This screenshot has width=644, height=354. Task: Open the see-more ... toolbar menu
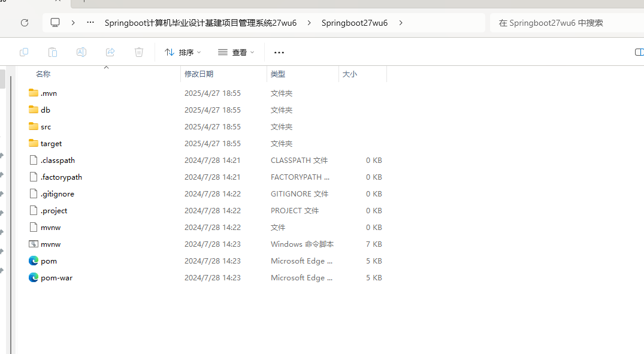[x=279, y=53]
